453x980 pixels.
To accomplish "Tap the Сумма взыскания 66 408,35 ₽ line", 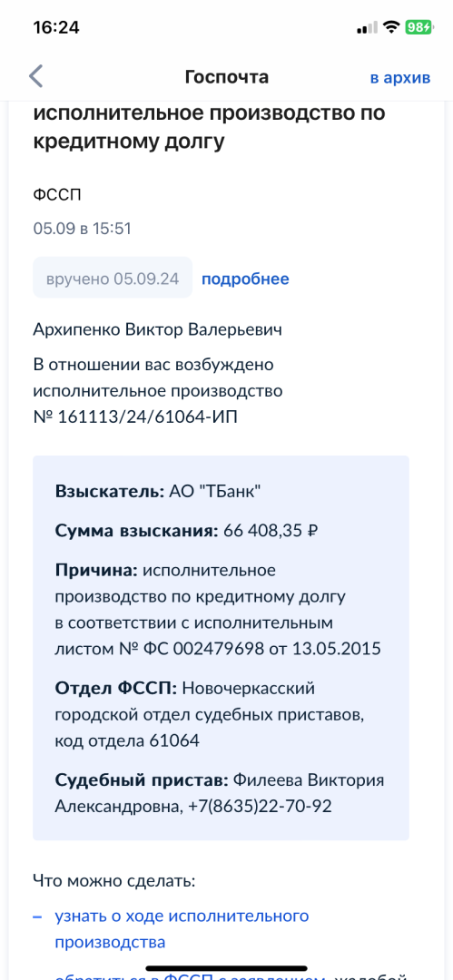I will pyautogui.click(x=188, y=531).
